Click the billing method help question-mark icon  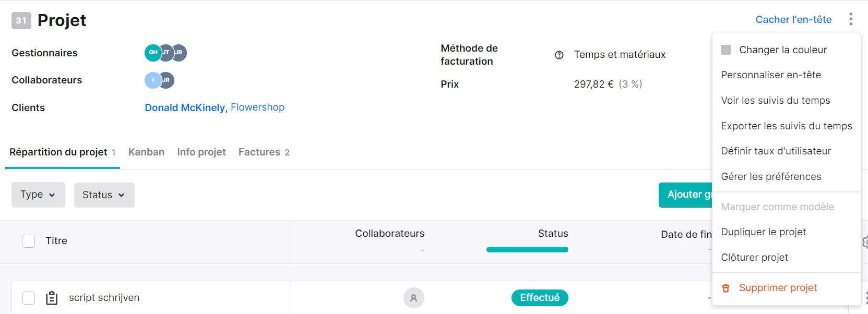(559, 55)
